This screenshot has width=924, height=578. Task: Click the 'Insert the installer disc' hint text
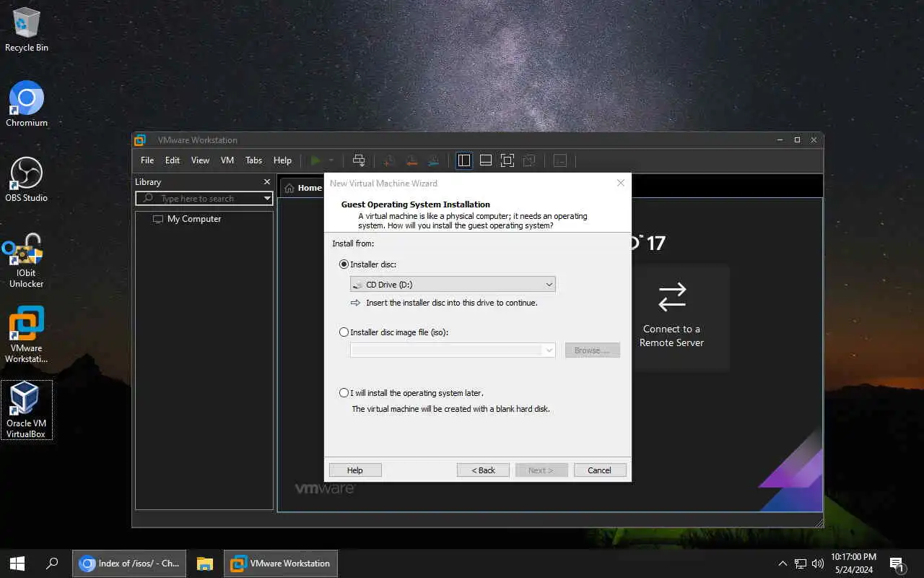[x=452, y=303]
